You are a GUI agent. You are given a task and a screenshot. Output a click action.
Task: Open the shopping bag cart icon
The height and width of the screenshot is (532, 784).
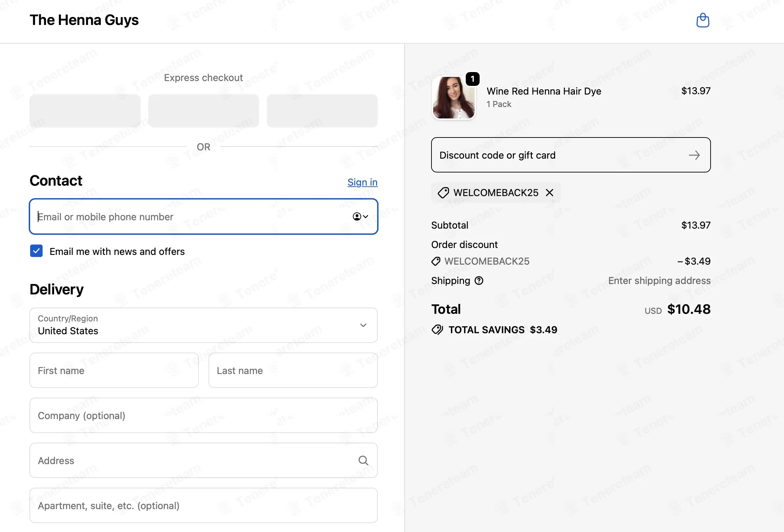click(703, 20)
